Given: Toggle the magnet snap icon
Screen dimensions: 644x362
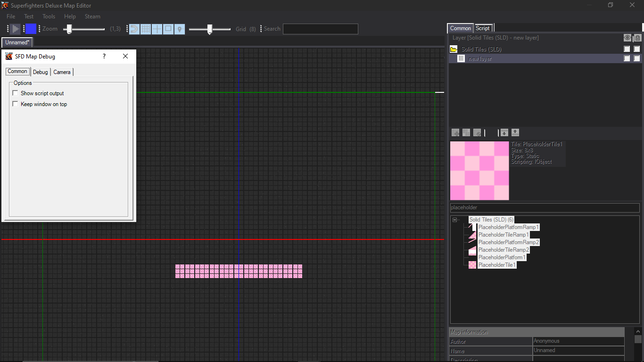Looking at the screenshot, I should coord(134,29).
